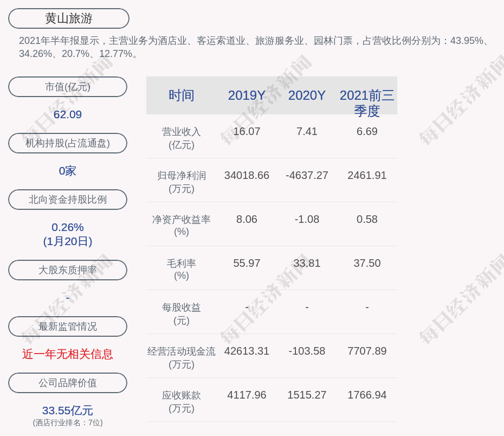
Task: Click the 黄山旅游 title pill
Action: tap(69, 18)
